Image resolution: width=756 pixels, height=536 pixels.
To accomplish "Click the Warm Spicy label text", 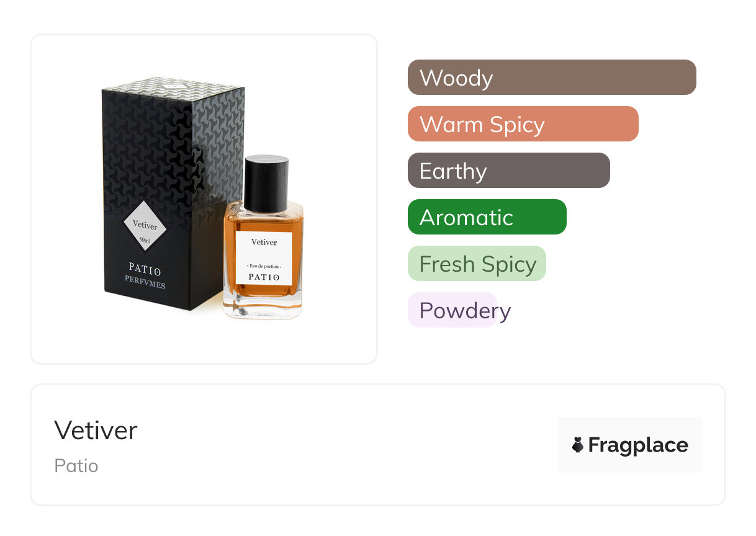I will (x=482, y=125).
